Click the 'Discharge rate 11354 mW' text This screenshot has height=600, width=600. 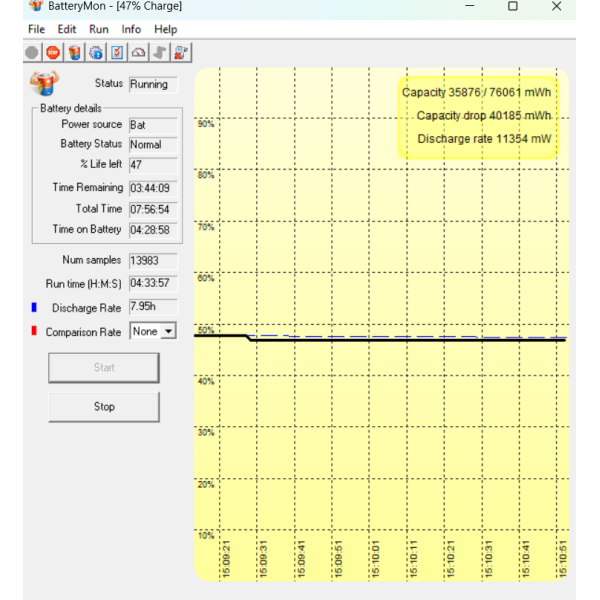pos(484,139)
